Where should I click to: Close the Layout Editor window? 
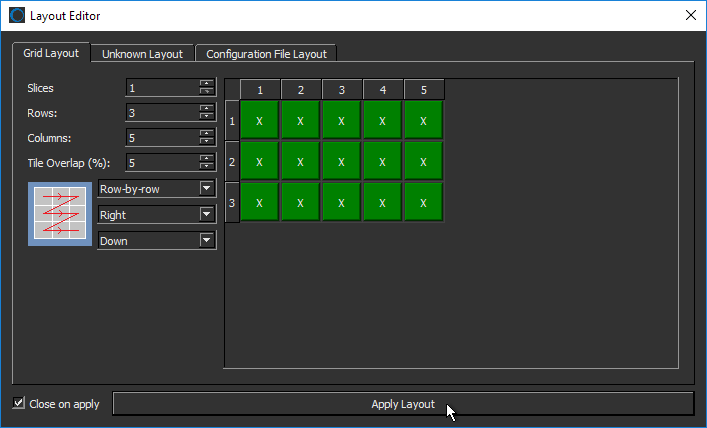pyautogui.click(x=689, y=15)
